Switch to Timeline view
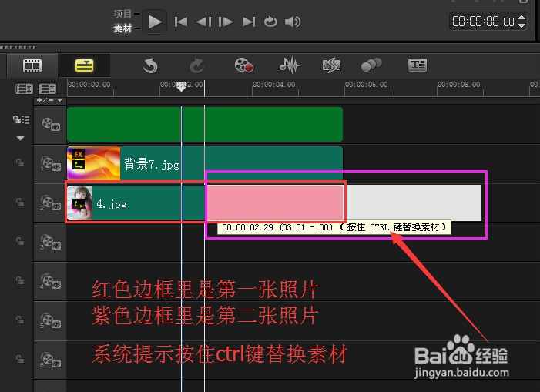The image size is (540, 392). coord(85,65)
